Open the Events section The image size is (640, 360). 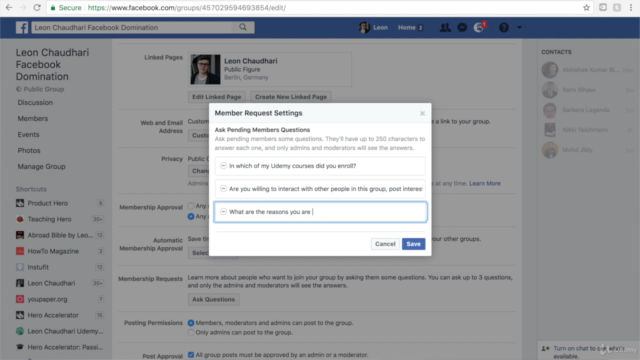point(28,134)
